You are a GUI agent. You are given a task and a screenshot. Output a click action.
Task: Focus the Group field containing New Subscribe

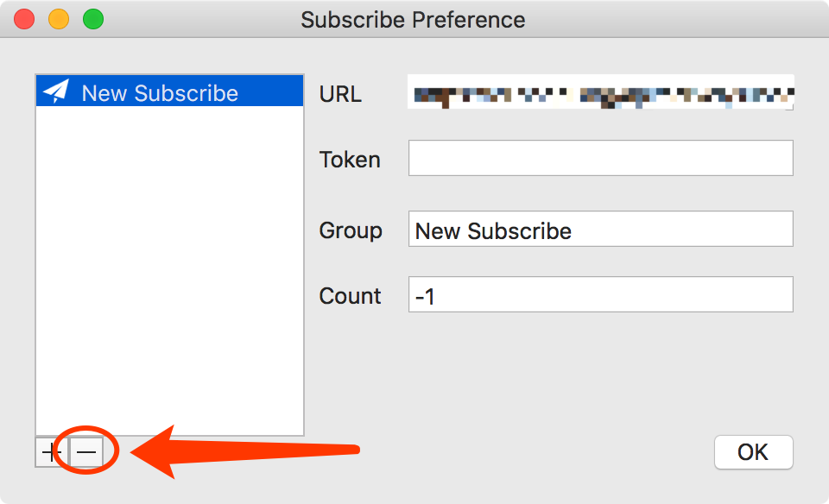(601, 229)
